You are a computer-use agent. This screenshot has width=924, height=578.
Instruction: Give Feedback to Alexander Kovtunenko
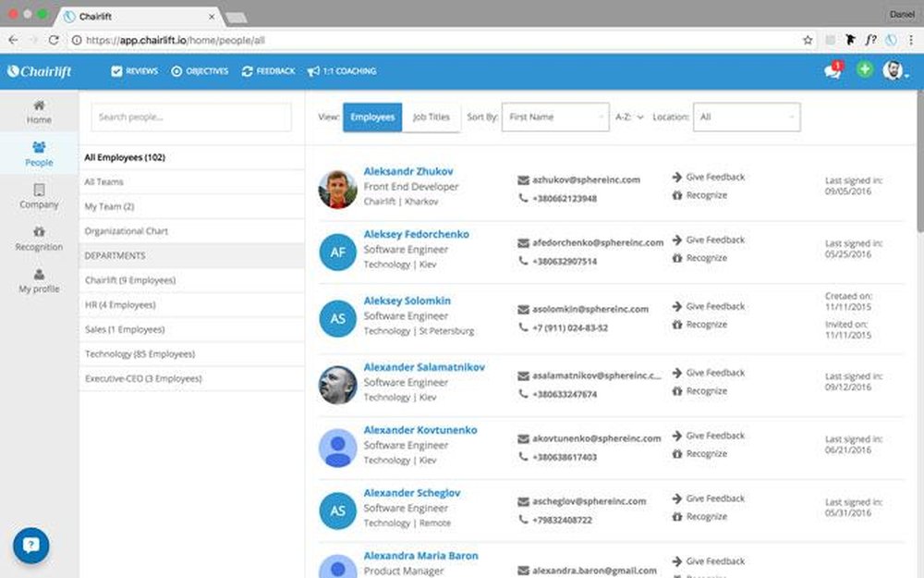click(709, 436)
